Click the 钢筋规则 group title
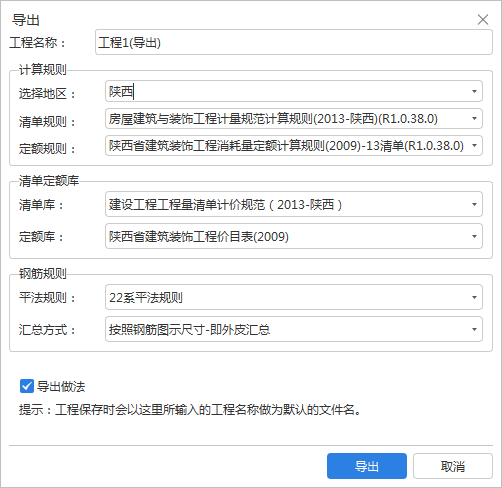 (43, 274)
